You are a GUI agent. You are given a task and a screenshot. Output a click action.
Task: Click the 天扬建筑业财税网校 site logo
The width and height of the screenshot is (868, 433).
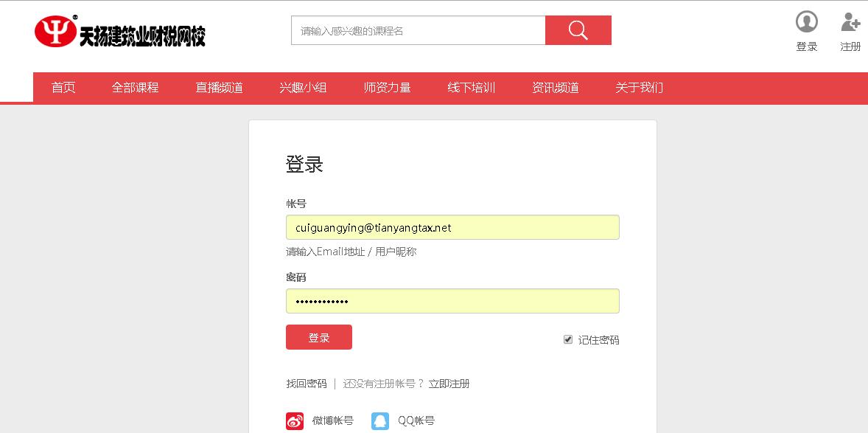pos(120,32)
